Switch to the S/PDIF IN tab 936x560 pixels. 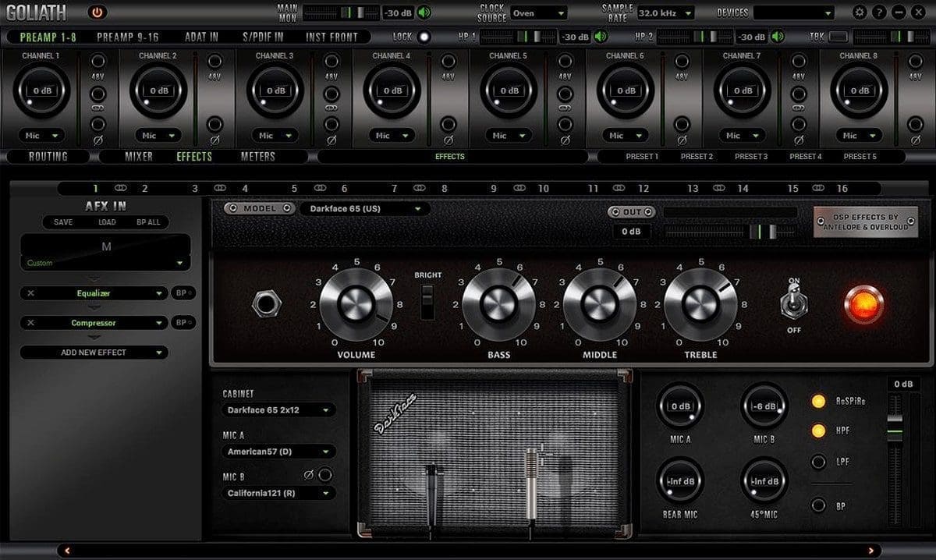[263, 37]
